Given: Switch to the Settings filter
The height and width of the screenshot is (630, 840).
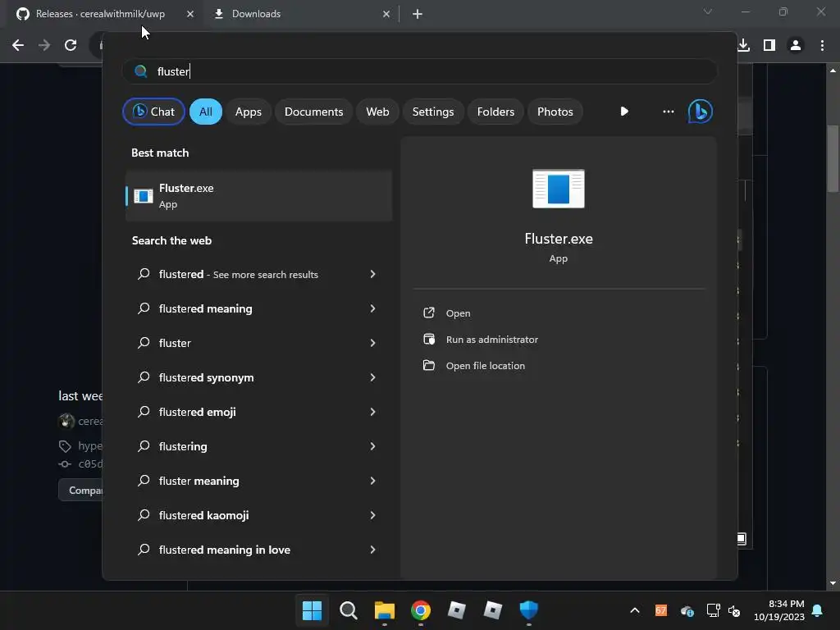Looking at the screenshot, I should coord(433,112).
